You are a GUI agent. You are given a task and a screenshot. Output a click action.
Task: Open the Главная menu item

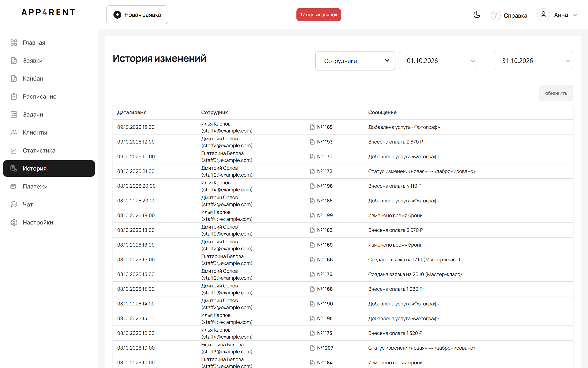(49, 43)
